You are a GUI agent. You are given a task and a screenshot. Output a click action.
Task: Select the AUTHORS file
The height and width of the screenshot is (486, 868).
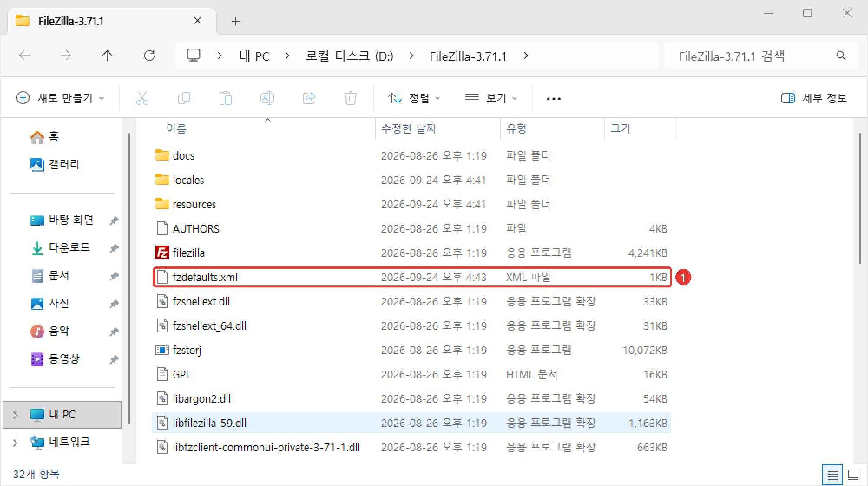[411, 228]
